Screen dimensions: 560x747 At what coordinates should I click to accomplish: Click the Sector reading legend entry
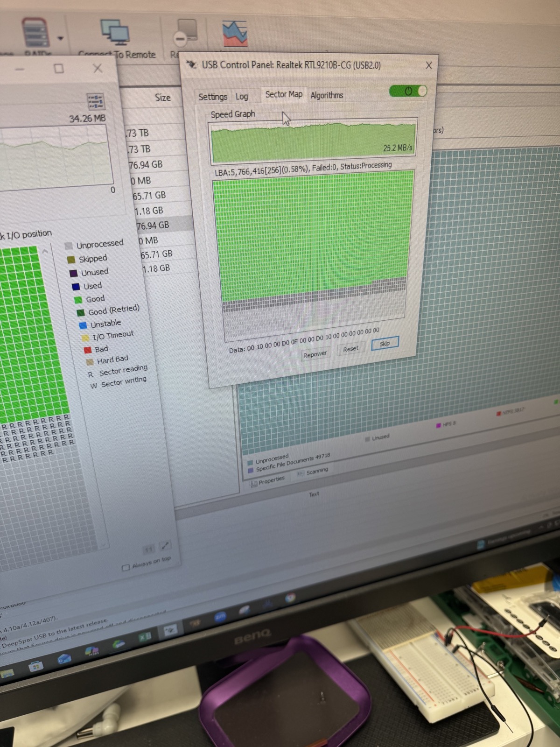coord(118,371)
